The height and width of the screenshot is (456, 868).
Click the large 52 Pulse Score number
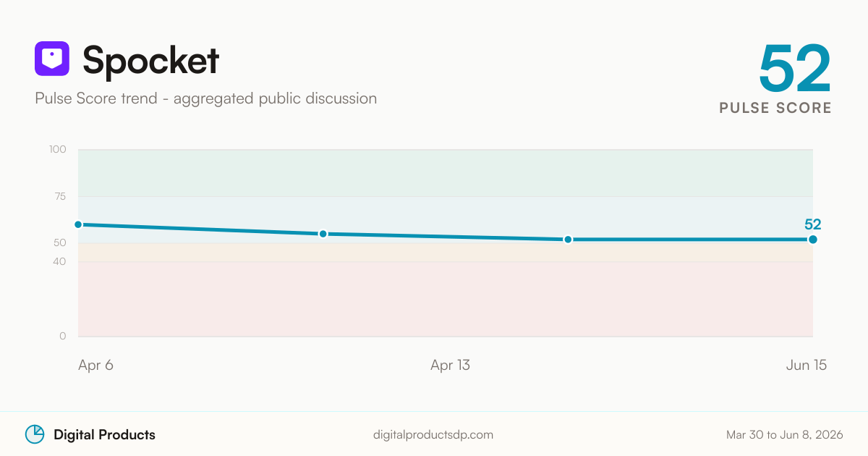click(795, 69)
